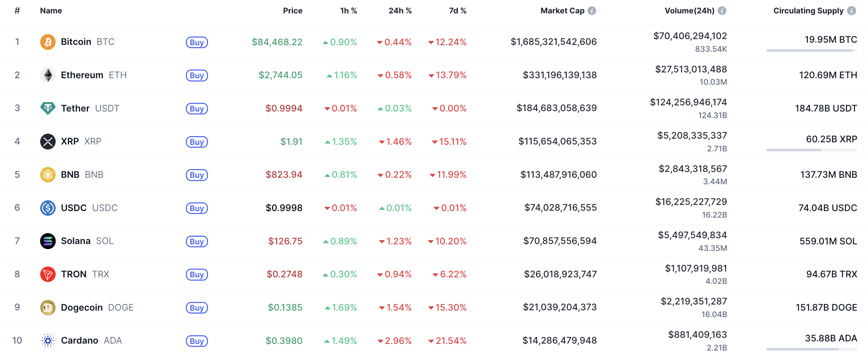868x357 pixels.
Task: Click the Ethereum diamond logo icon
Action: pyautogui.click(x=48, y=75)
